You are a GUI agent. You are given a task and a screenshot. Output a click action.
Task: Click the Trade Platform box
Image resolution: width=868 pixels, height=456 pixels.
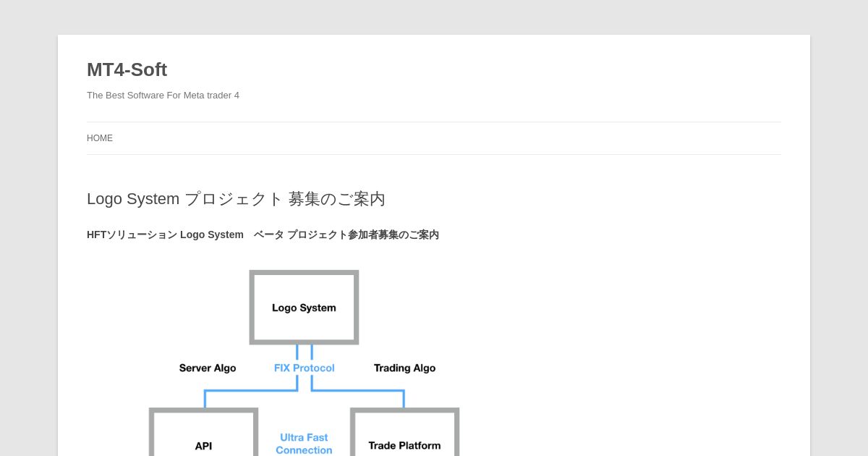(404, 433)
